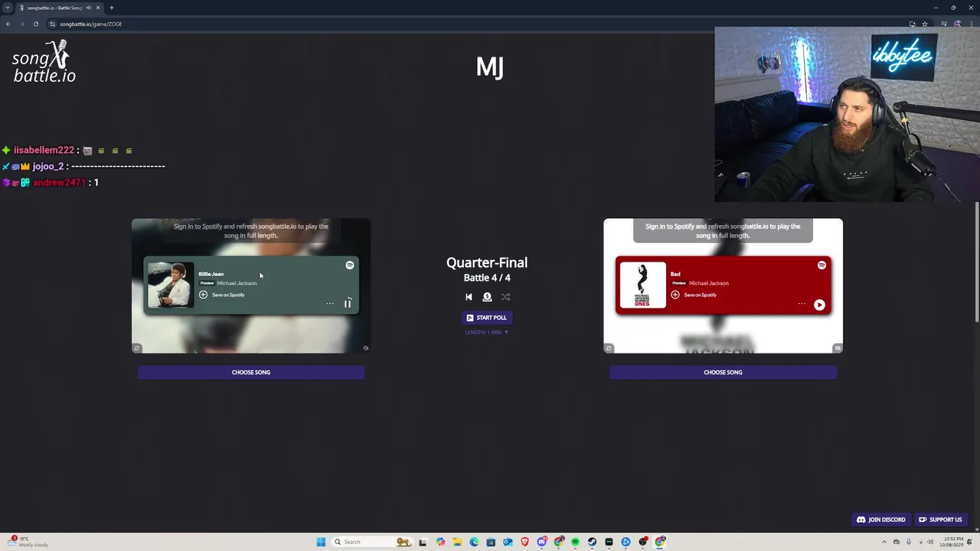Open a new browser tab

(112, 8)
